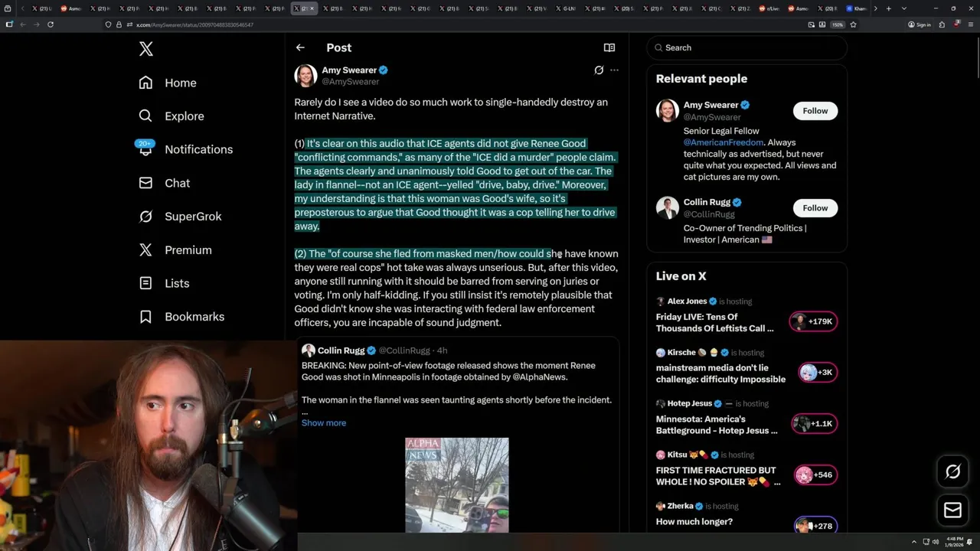Open Bookmarks from the sidebar
The width and height of the screenshot is (980, 551).
(x=181, y=317)
